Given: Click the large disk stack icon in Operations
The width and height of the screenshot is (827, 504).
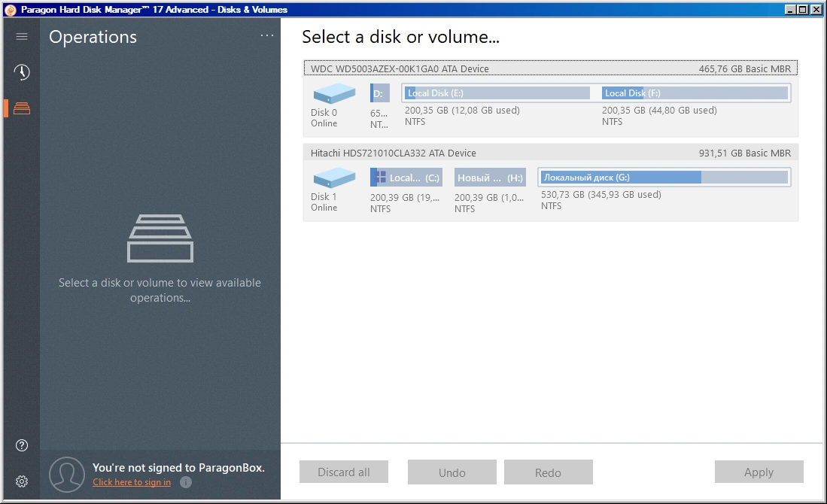Looking at the screenshot, I should [x=160, y=238].
